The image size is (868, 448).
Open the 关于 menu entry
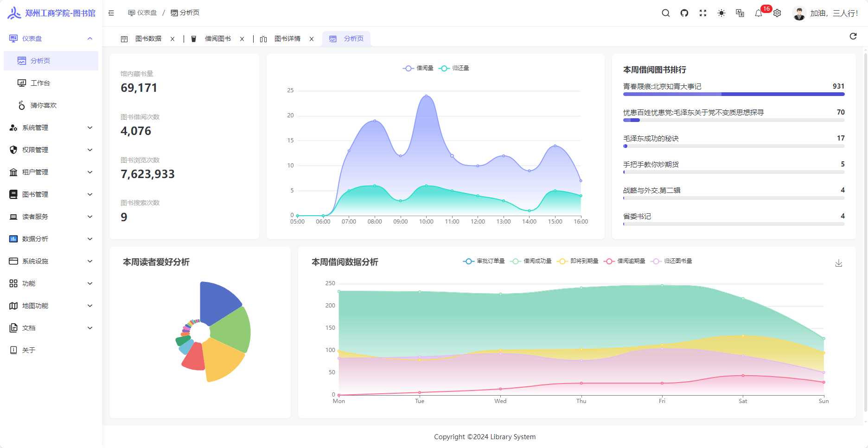[x=51, y=350]
